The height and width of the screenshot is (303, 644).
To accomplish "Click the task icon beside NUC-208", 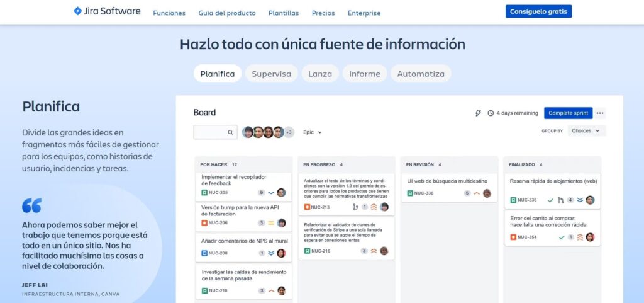I will [x=204, y=253].
